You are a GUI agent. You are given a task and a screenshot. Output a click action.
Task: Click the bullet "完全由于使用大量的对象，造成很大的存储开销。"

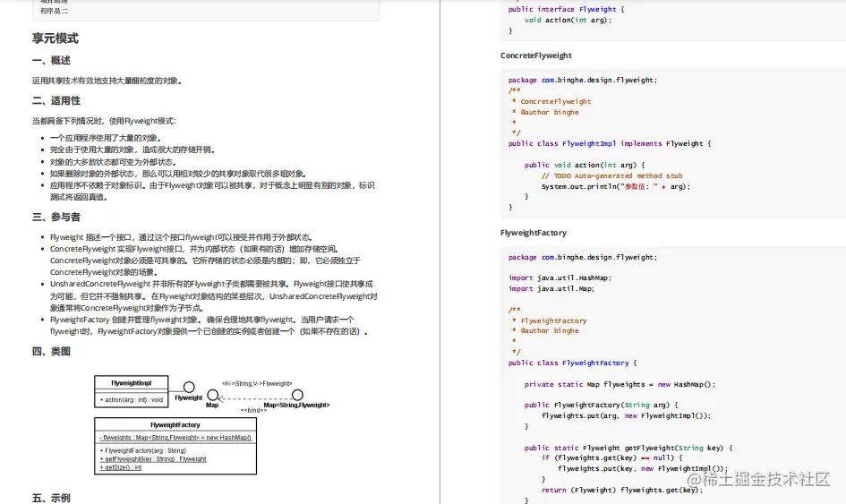pyautogui.click(x=132, y=149)
